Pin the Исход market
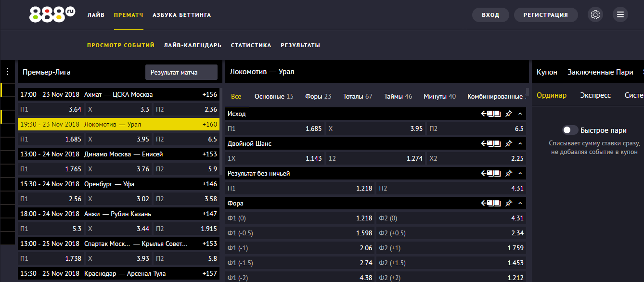This screenshot has height=282, width=644. tap(509, 114)
